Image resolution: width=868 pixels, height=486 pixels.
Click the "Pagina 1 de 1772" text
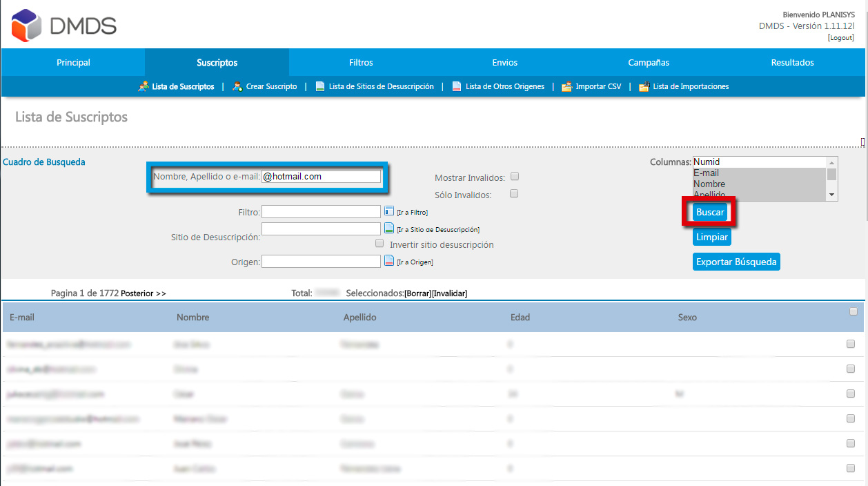85,293
